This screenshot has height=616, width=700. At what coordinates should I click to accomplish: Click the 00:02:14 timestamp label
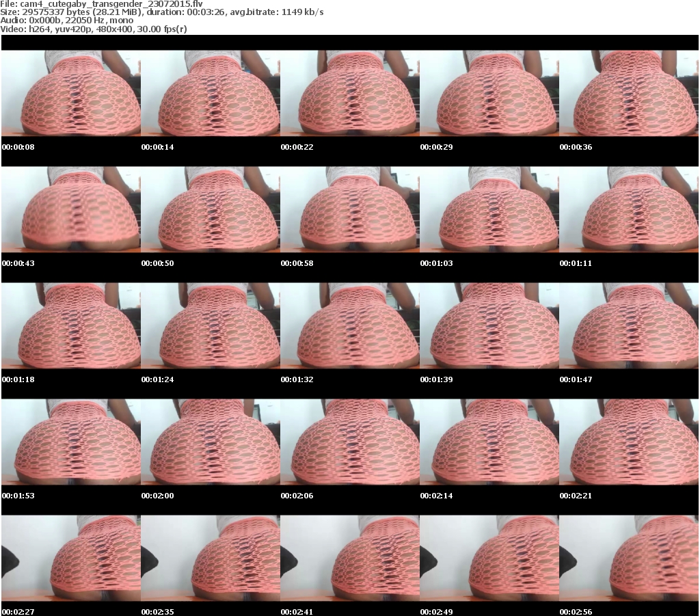[437, 496]
